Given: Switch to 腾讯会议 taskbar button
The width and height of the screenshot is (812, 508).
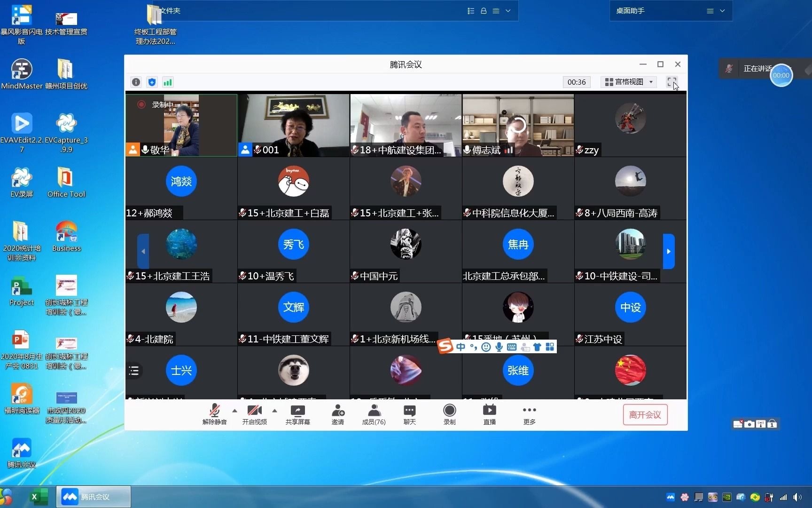Looking at the screenshot, I should point(94,497).
